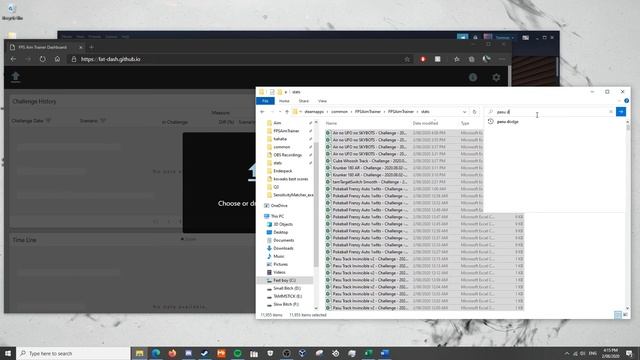
Task: Open 'kovaaks best scores' sidebar folder
Action: click(x=290, y=179)
